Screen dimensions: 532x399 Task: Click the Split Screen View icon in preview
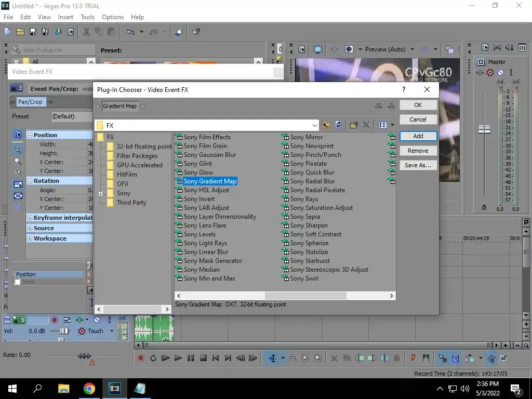(349, 49)
